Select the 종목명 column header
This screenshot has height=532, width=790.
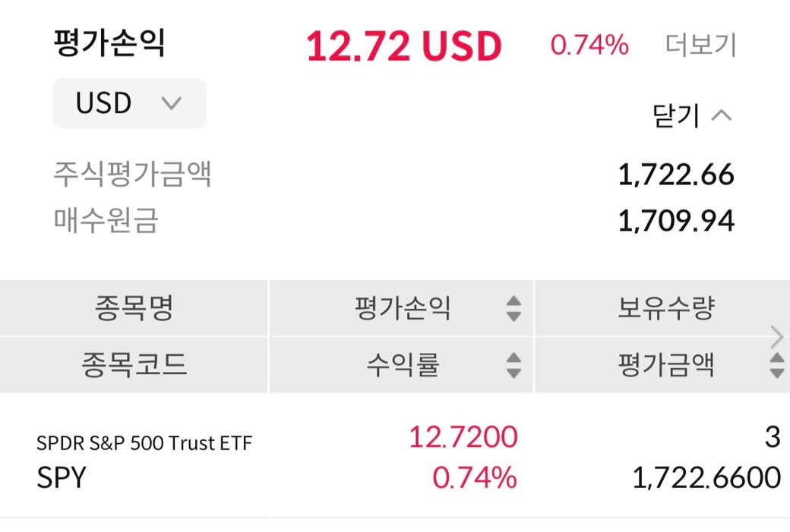click(134, 308)
